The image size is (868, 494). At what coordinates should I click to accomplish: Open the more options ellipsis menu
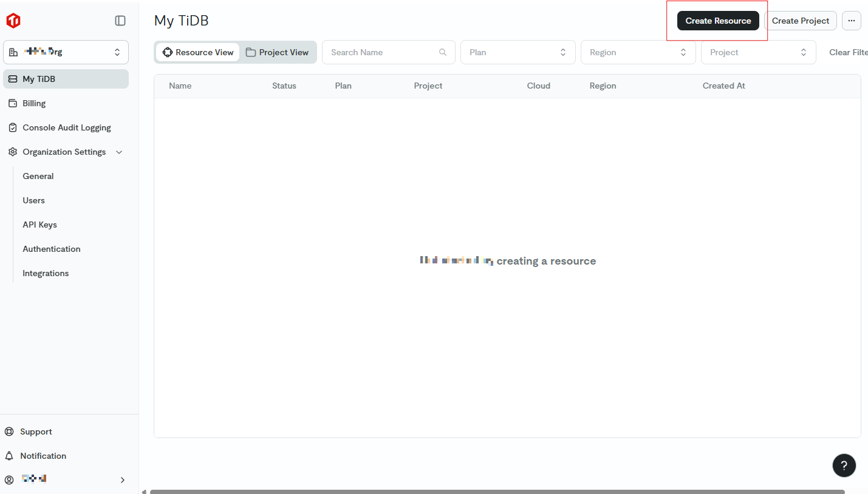(852, 21)
